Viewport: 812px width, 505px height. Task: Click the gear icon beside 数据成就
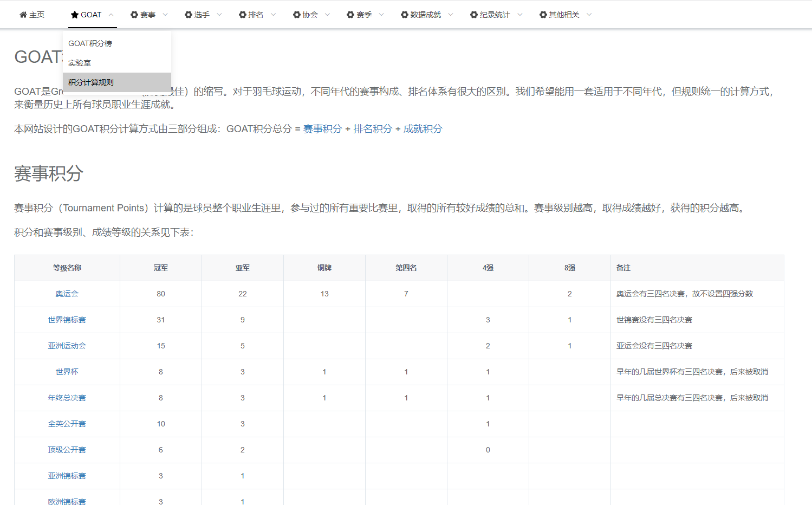point(405,15)
